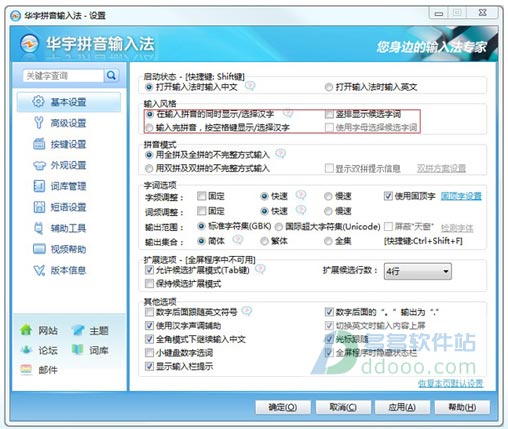Toggle 使用固顶字 checkbox
This screenshot has width=508, height=429.
(388, 196)
